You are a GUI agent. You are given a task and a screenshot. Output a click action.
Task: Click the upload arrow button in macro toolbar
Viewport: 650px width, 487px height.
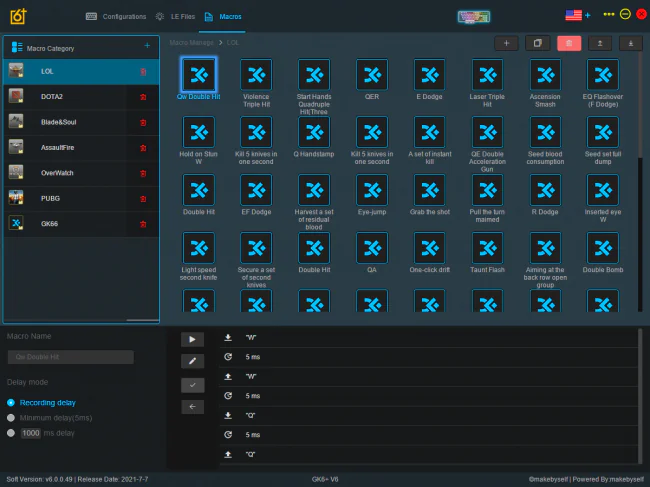tap(600, 43)
